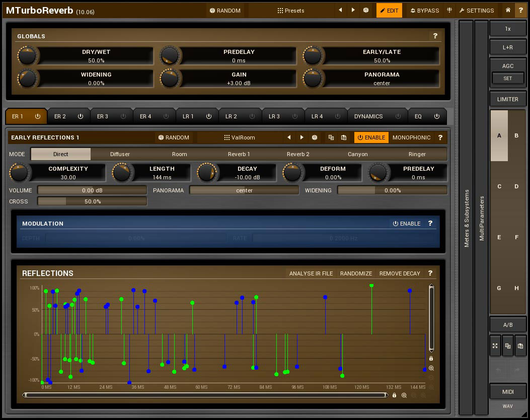This screenshot has width=530, height=420.
Task: Click the REMOVE DECAY button
Action: coord(400,273)
